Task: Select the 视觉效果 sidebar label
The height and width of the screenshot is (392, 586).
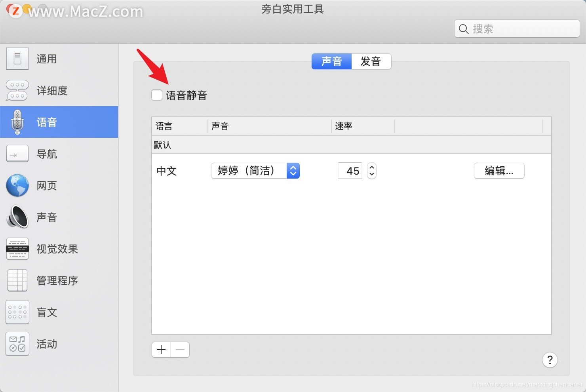Action: pyautogui.click(x=57, y=249)
